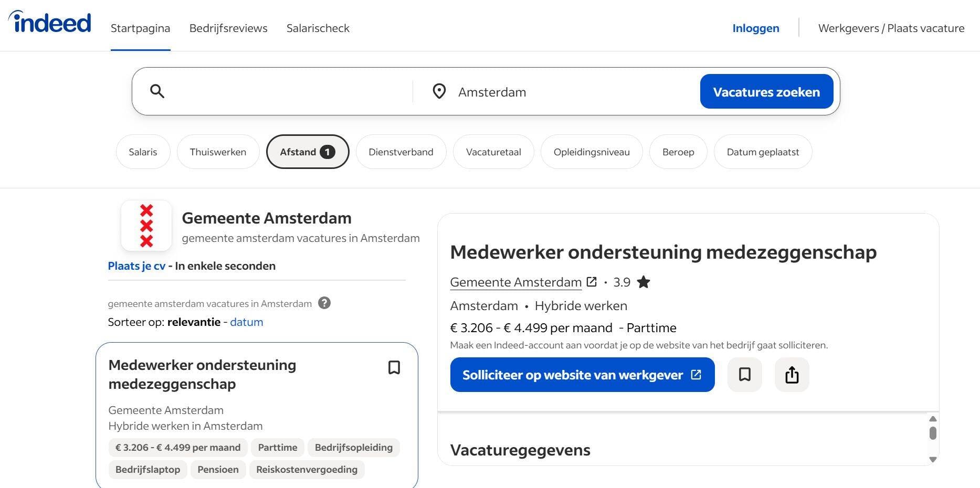The height and width of the screenshot is (488, 980).
Task: Click the Pensioen tag
Action: pos(218,470)
